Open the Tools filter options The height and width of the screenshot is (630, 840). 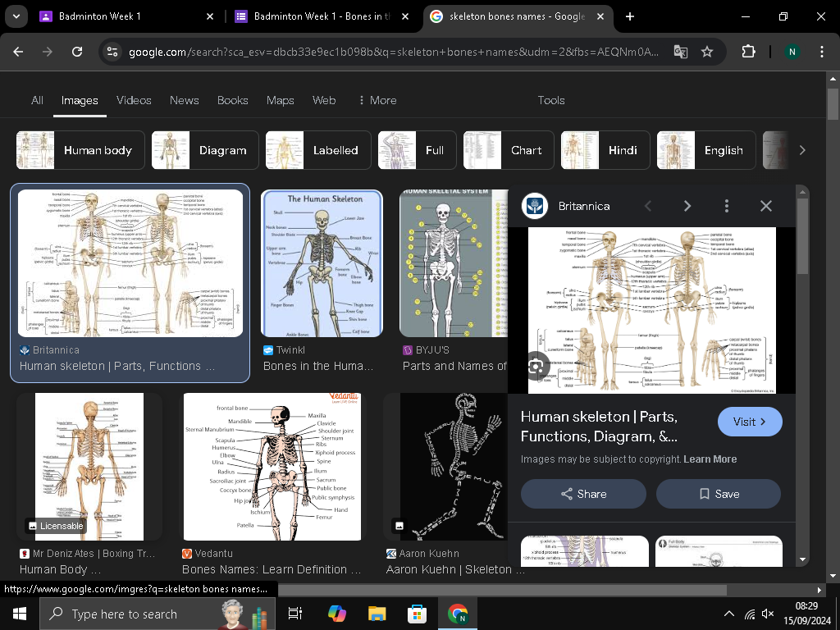(x=550, y=100)
